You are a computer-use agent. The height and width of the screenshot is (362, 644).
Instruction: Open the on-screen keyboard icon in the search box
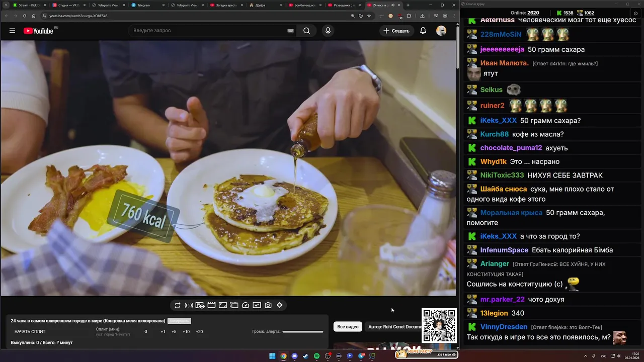(x=290, y=31)
